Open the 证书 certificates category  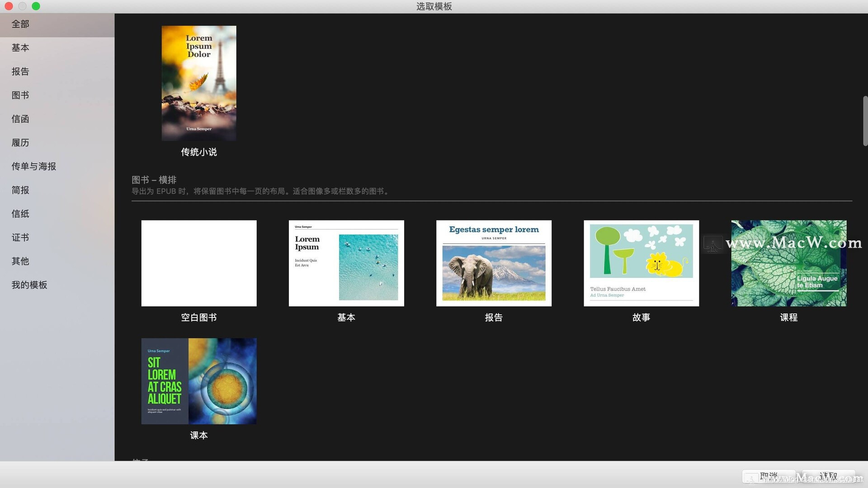[x=20, y=238]
